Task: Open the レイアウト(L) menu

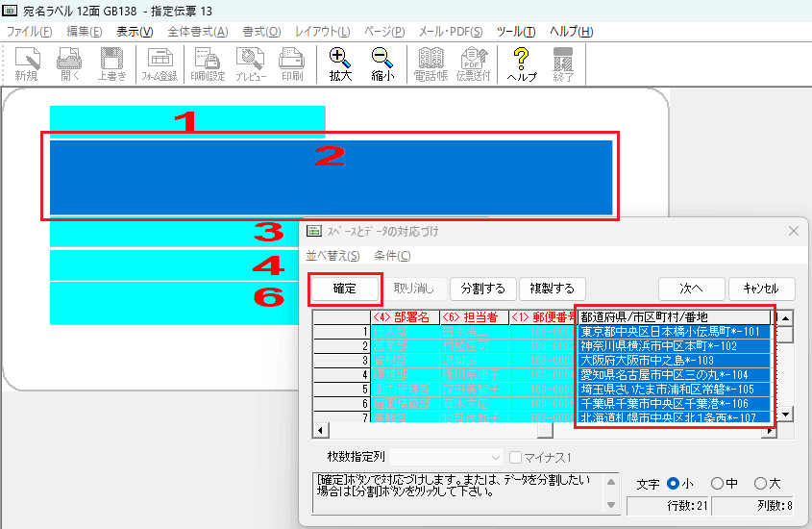Action: [323, 32]
